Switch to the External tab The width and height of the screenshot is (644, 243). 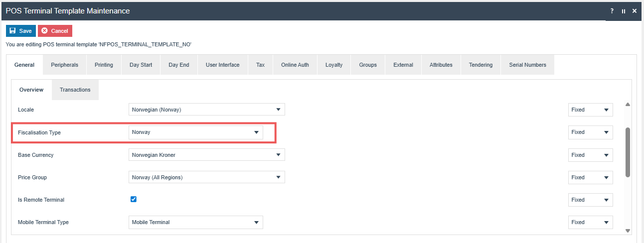tap(403, 65)
